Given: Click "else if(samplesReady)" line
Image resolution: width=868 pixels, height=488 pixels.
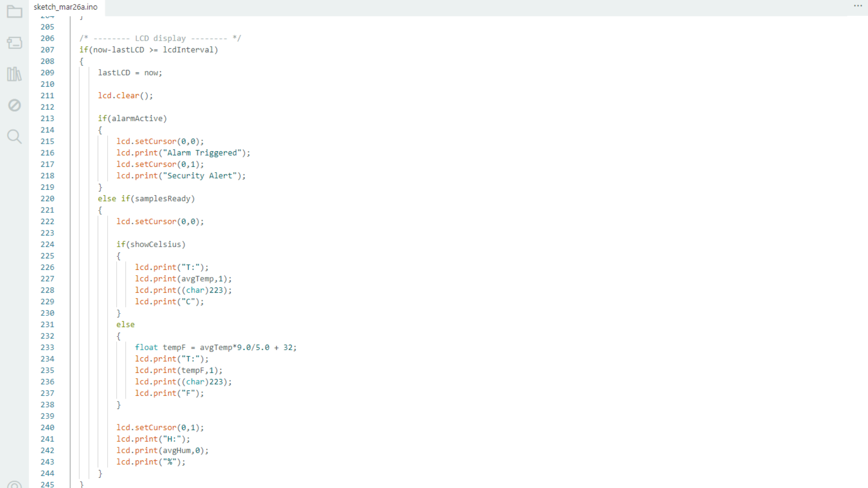Looking at the screenshot, I should point(146,199).
